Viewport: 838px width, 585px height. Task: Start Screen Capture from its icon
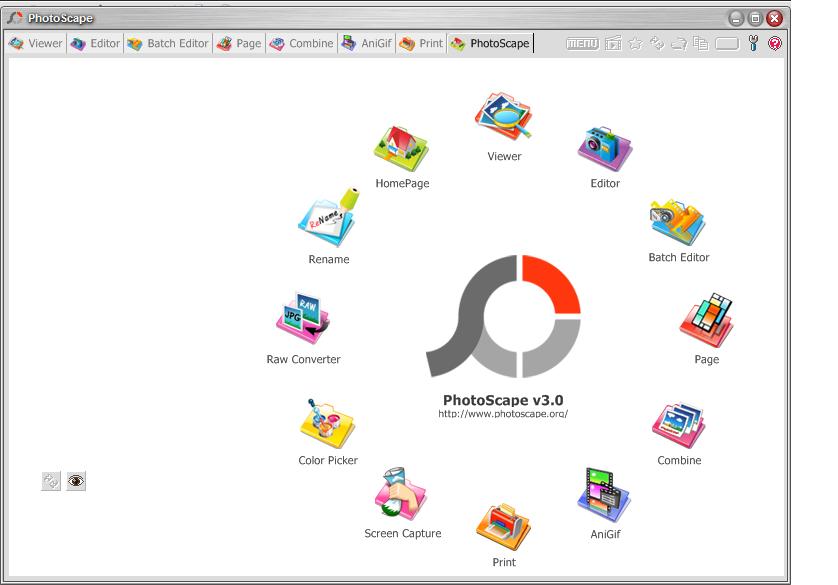(x=401, y=494)
